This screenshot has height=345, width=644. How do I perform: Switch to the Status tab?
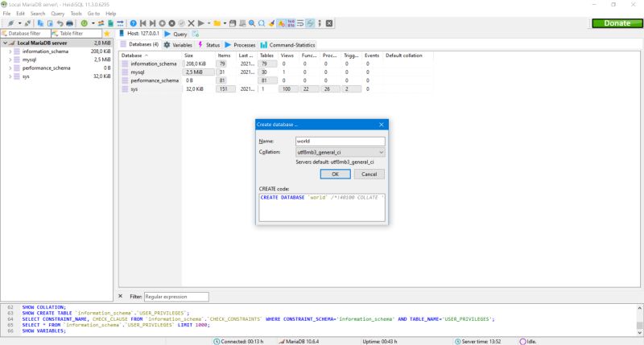[x=208, y=45]
